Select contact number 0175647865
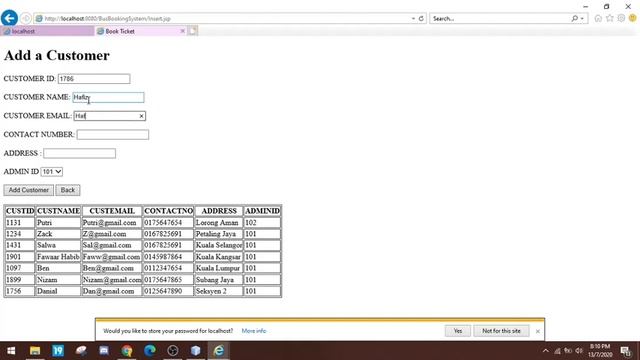This screenshot has height=360, width=640. 168,280
